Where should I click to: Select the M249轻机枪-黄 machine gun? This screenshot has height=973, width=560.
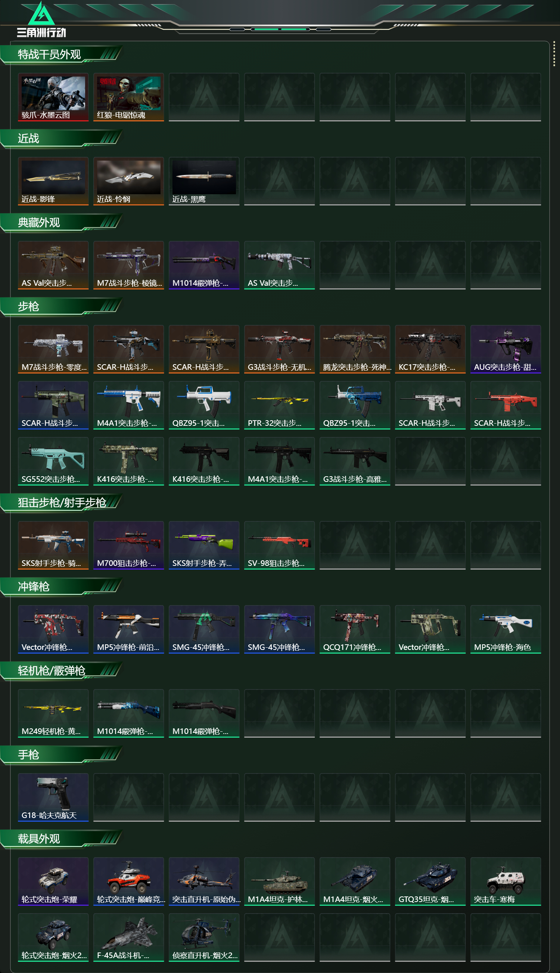(53, 713)
